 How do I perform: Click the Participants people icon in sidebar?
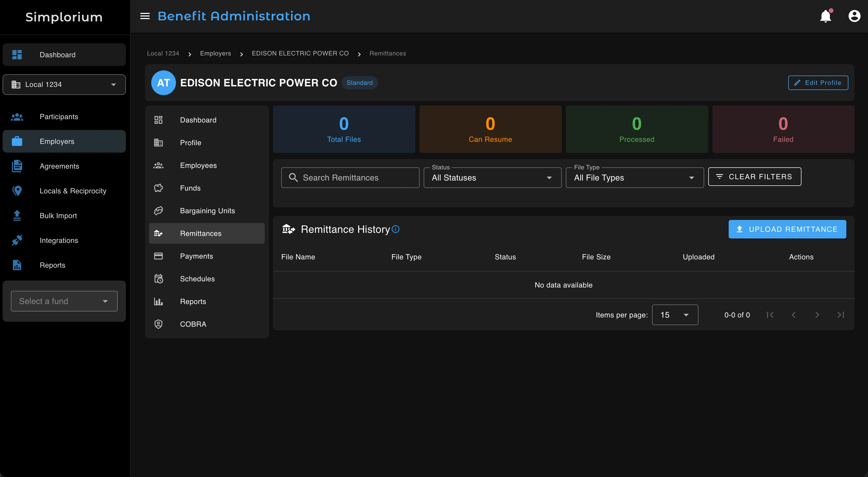(17, 117)
